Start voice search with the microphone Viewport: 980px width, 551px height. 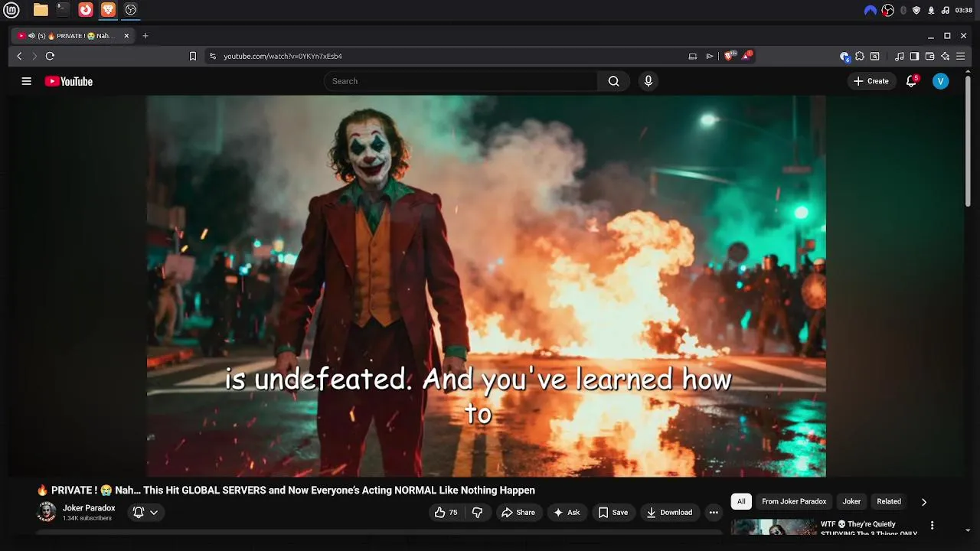tap(648, 81)
